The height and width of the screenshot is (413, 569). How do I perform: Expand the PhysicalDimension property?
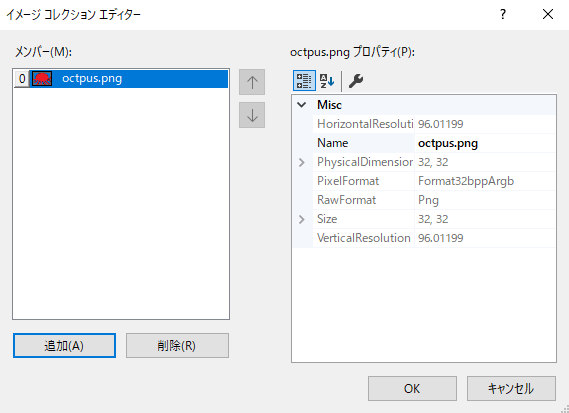coord(302,162)
